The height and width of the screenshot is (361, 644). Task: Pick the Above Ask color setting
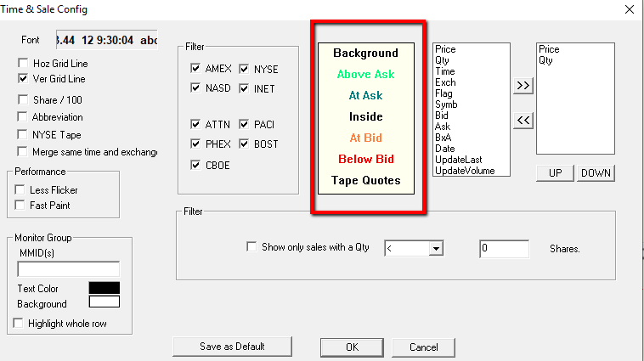pos(365,75)
